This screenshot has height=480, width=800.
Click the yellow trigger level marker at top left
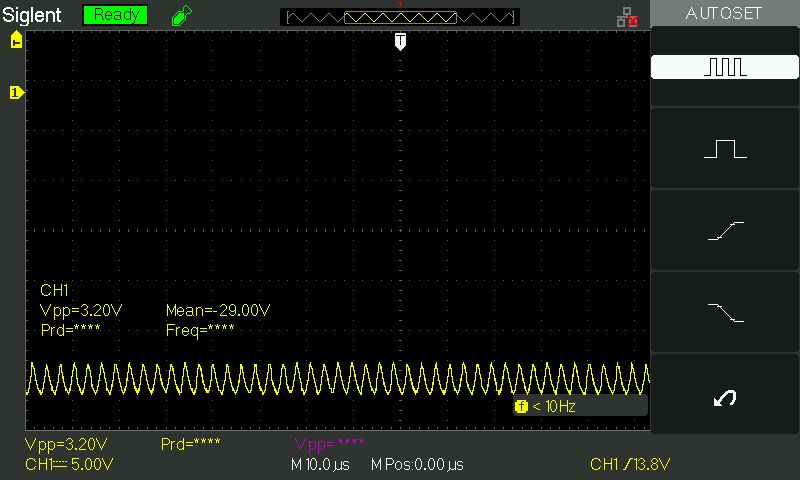[x=16, y=40]
